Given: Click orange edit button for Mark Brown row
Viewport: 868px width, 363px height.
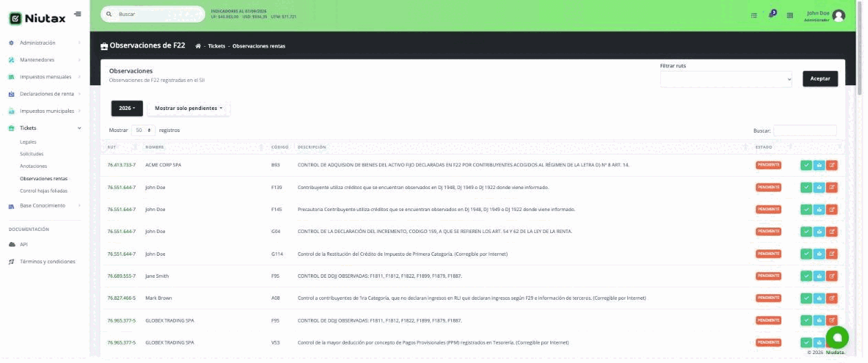Looking at the screenshot, I should pyautogui.click(x=832, y=298).
